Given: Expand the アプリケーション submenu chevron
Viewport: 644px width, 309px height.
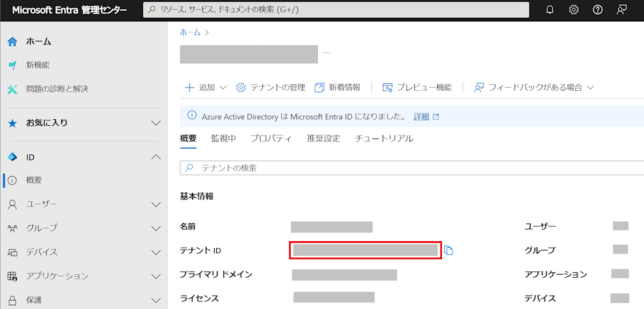Looking at the screenshot, I should (x=156, y=276).
